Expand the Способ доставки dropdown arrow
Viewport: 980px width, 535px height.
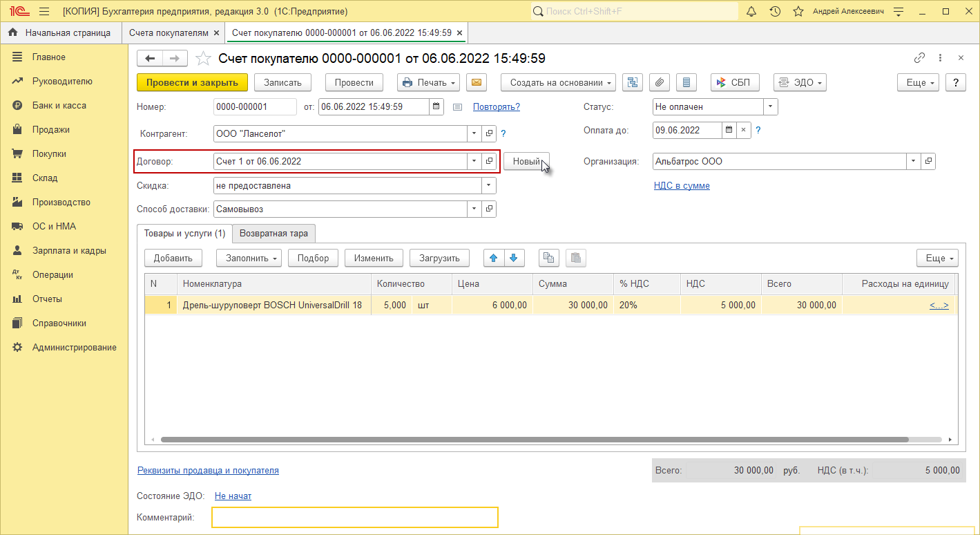[x=474, y=209]
